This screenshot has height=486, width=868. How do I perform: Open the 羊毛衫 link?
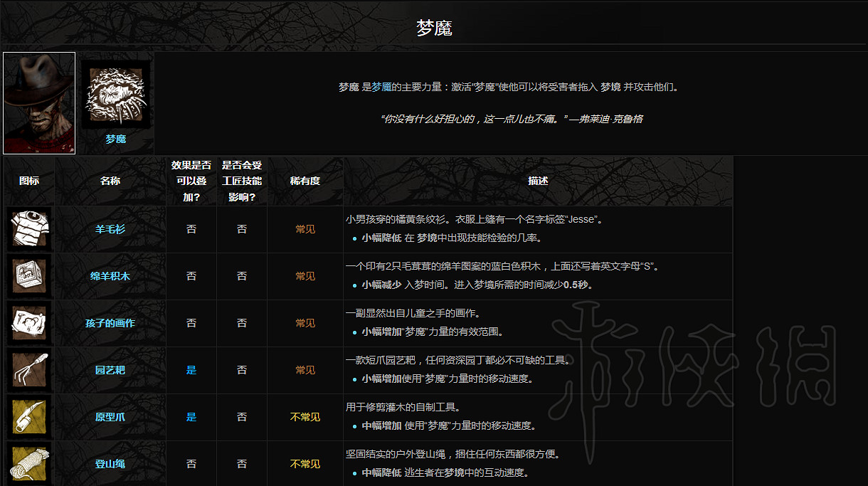tap(110, 229)
